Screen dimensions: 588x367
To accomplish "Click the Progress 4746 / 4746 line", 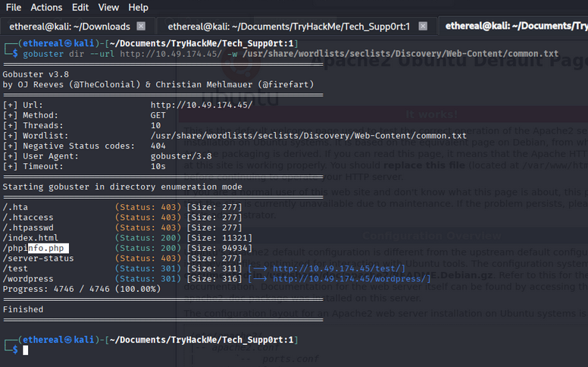I will tap(81, 289).
